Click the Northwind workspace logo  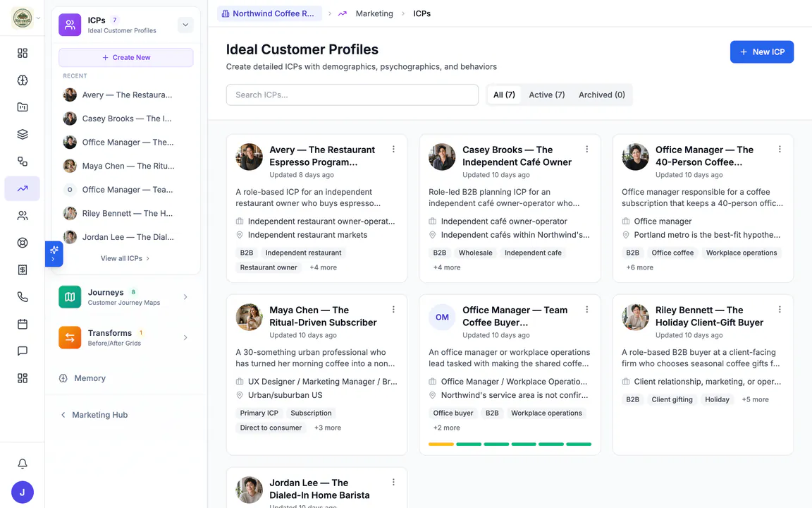(x=23, y=18)
